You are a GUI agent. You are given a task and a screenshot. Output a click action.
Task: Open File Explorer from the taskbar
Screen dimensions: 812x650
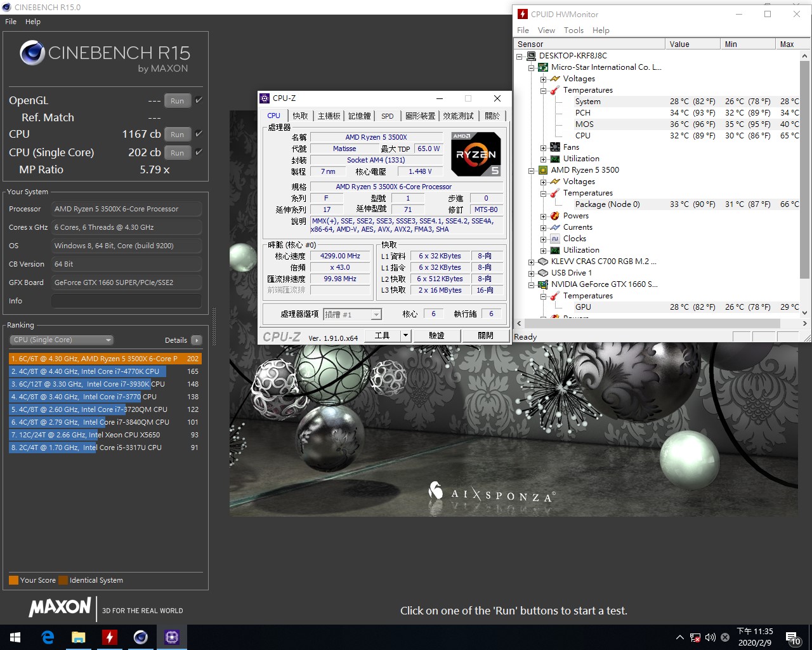click(79, 637)
